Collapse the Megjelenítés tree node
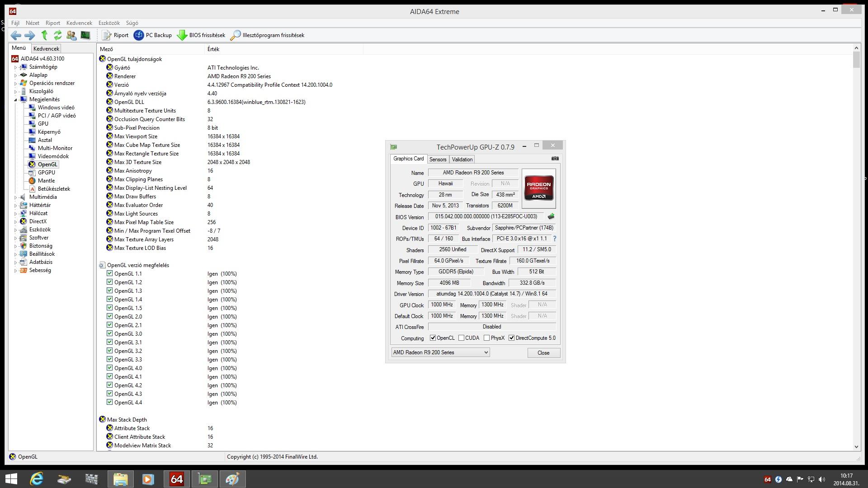The width and height of the screenshot is (868, 488). (x=15, y=99)
